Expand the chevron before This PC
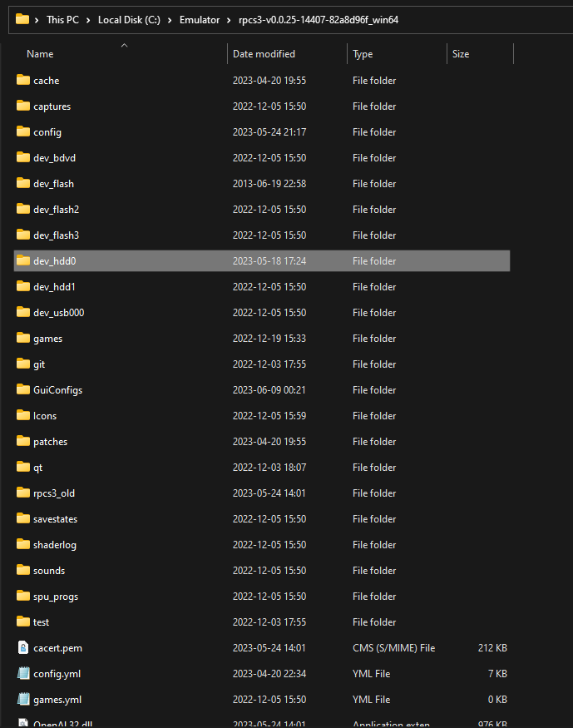The height and width of the screenshot is (728, 573). (37, 20)
